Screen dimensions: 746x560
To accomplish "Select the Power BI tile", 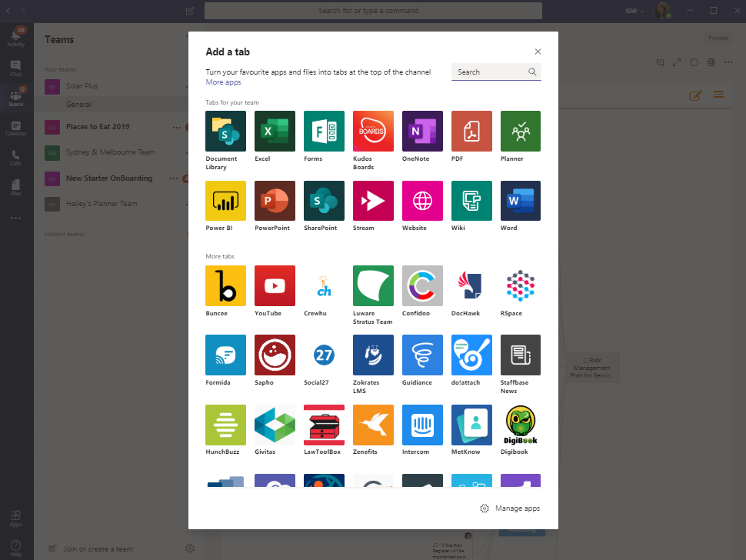I will click(x=225, y=200).
